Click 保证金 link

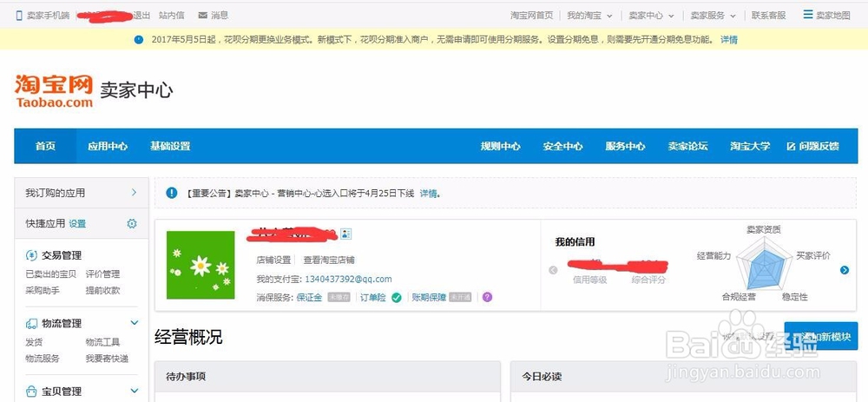pyautogui.click(x=310, y=297)
